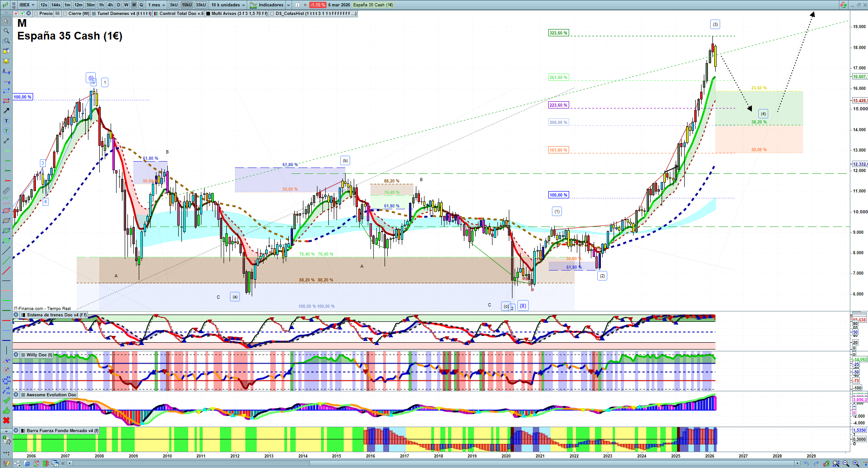Click the zoom out magnifier at bottom-right

(x=846, y=463)
